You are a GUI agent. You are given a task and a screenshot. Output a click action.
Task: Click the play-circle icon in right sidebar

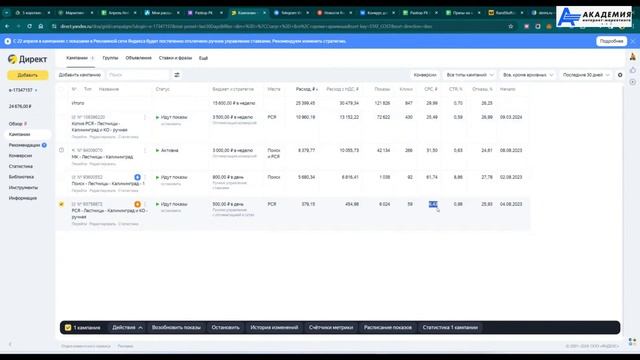click(x=633, y=82)
